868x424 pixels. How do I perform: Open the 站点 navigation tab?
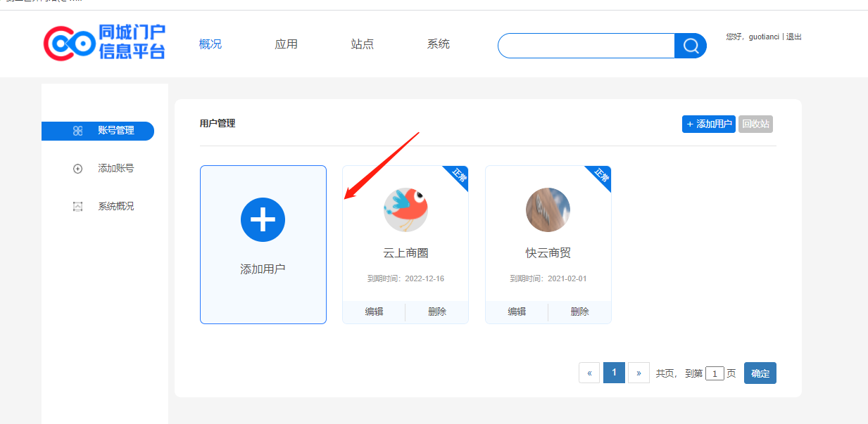(363, 44)
